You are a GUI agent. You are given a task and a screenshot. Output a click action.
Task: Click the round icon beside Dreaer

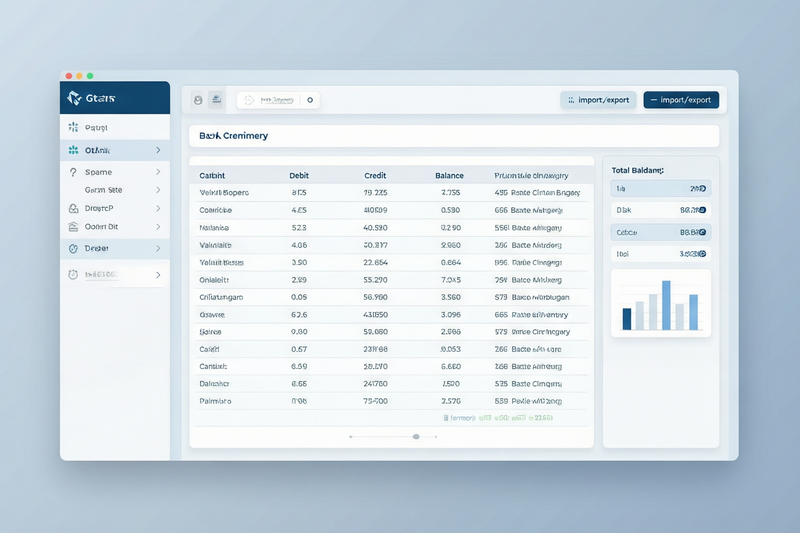[x=73, y=248]
